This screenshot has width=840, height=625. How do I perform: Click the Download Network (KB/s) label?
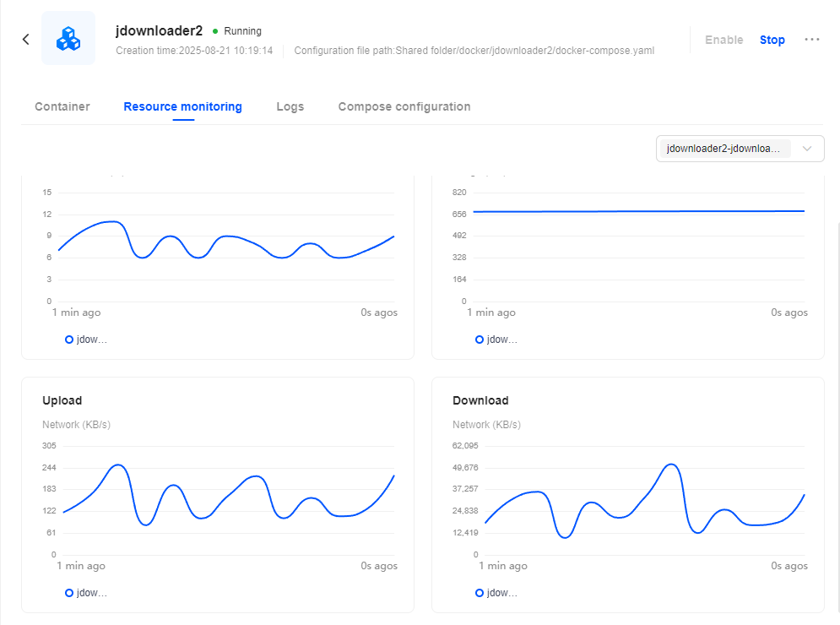(x=486, y=425)
